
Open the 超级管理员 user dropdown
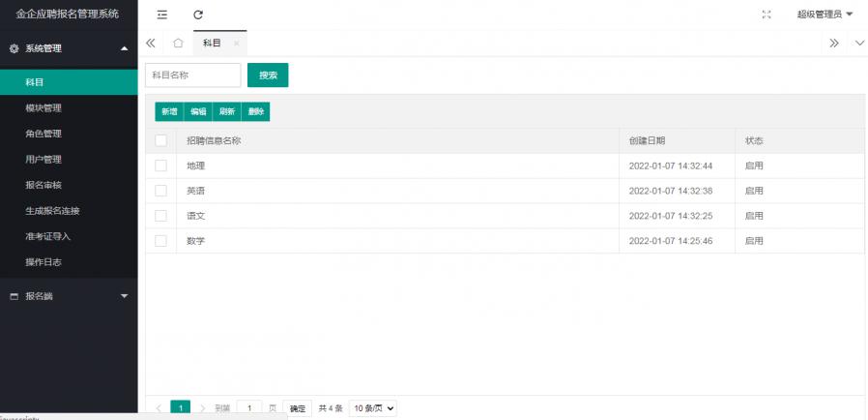[824, 15]
